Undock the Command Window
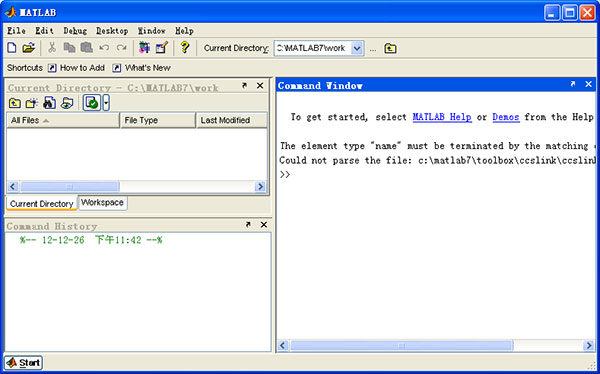Image resolution: width=600 pixels, height=374 pixels. (573, 84)
